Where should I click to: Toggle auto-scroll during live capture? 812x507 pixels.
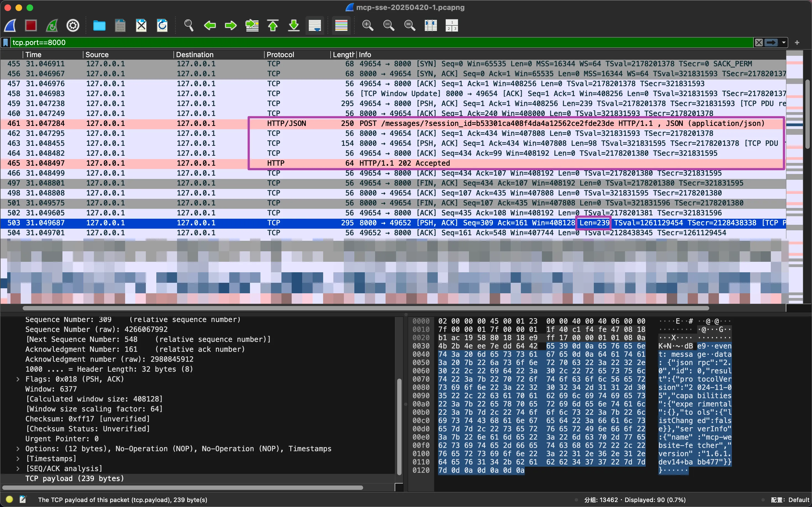click(315, 25)
